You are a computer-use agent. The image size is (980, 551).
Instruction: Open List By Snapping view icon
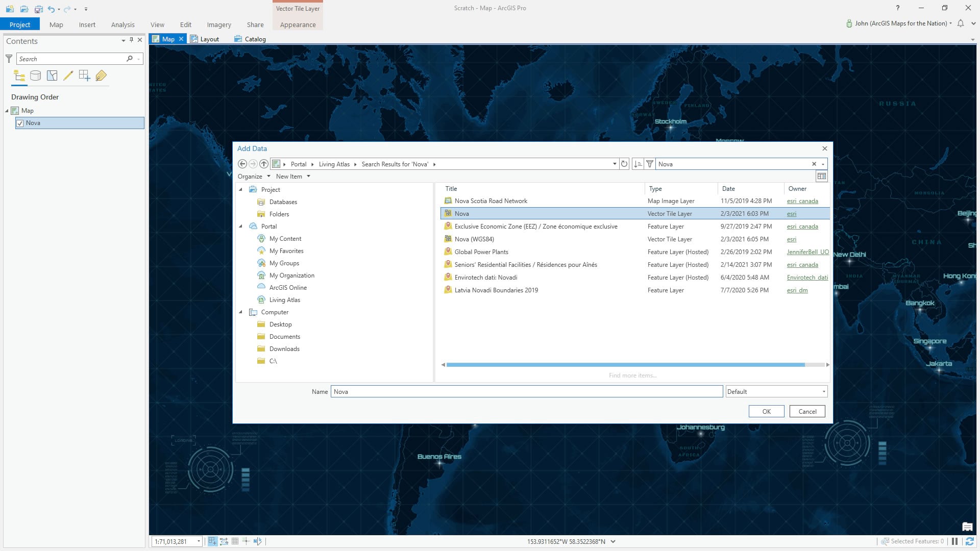[x=84, y=76]
